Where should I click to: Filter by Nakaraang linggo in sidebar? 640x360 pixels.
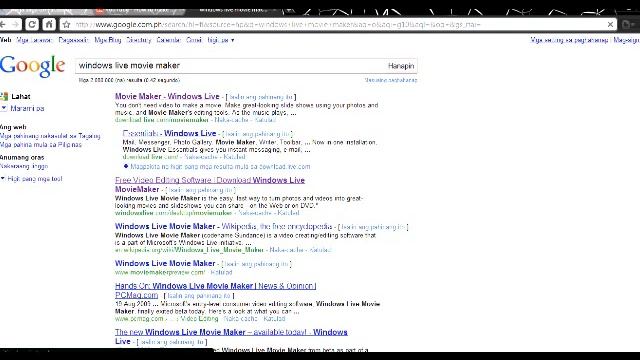(x=24, y=167)
